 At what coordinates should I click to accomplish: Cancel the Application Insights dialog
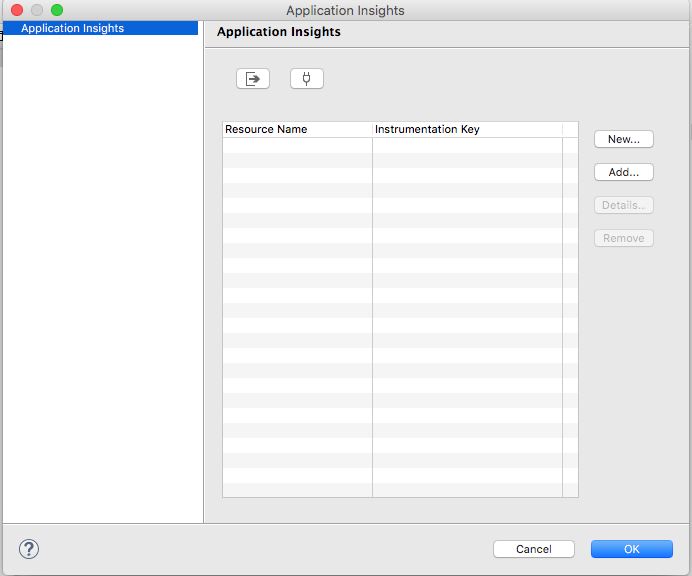(534, 549)
